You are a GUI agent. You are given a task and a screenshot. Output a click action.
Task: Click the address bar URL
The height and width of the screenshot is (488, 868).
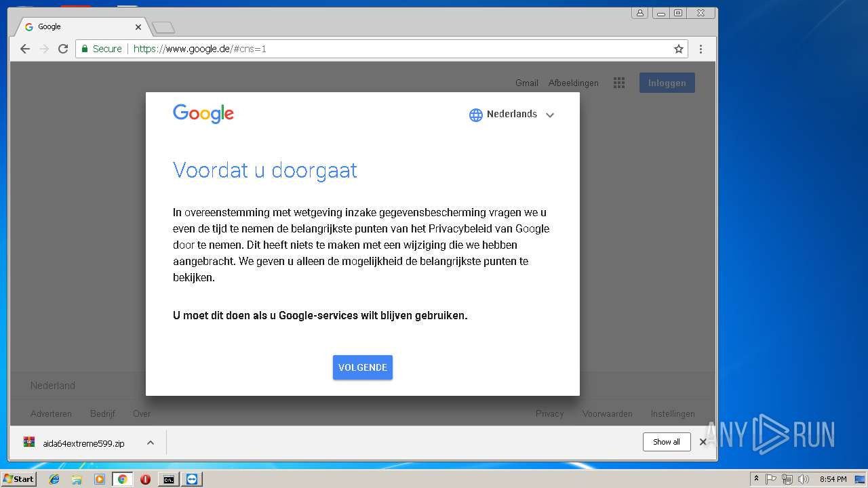pyautogui.click(x=200, y=49)
